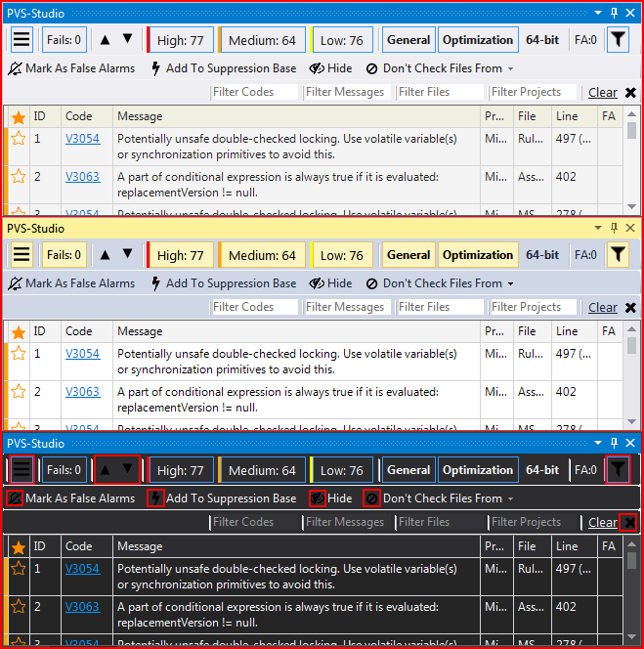Toggle the High: 77 filter in dark panel
Screen dimensions: 644x649
point(179,470)
